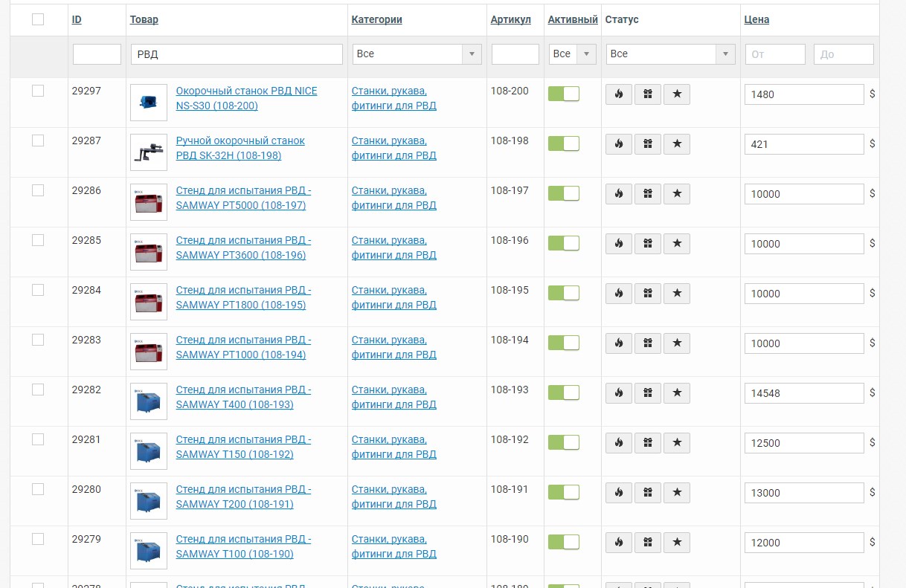Focus the ID filter input field
This screenshot has height=588, width=906.
pos(97,54)
